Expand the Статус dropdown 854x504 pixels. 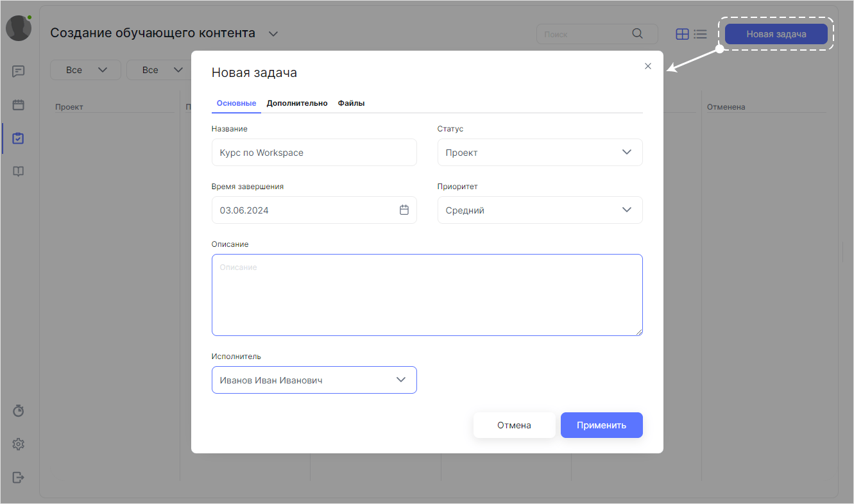(627, 152)
